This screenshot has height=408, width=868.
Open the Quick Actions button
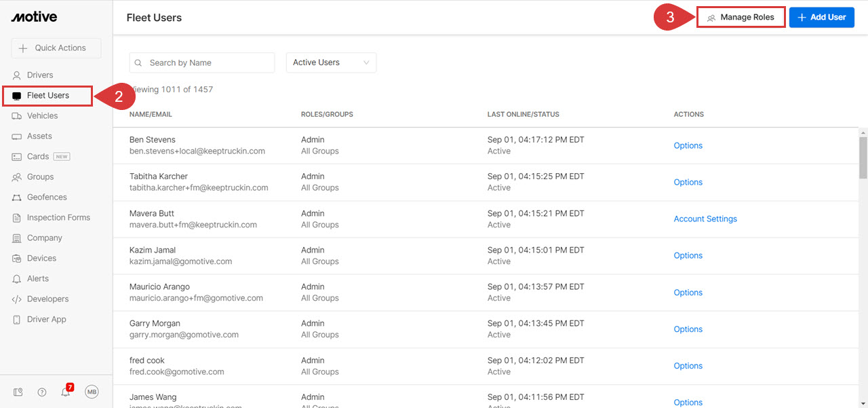[x=56, y=48]
